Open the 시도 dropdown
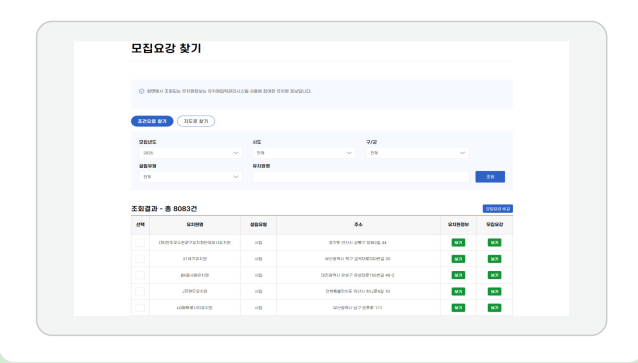638x363 pixels. tap(304, 153)
